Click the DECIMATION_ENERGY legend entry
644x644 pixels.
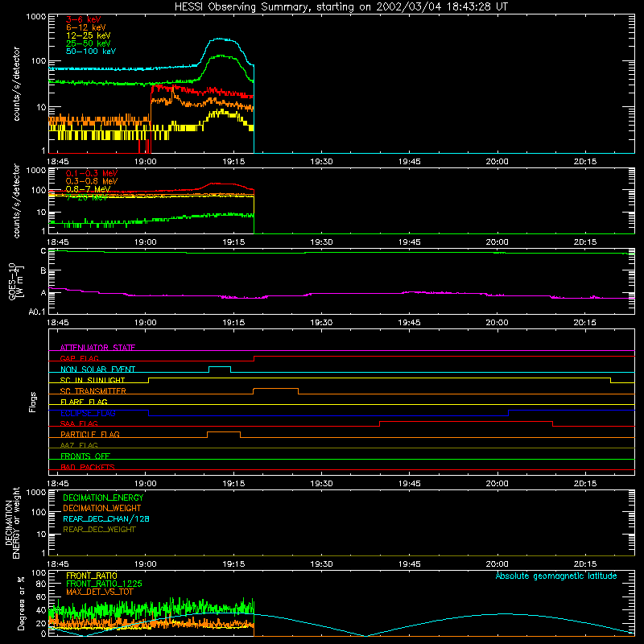coord(103,497)
